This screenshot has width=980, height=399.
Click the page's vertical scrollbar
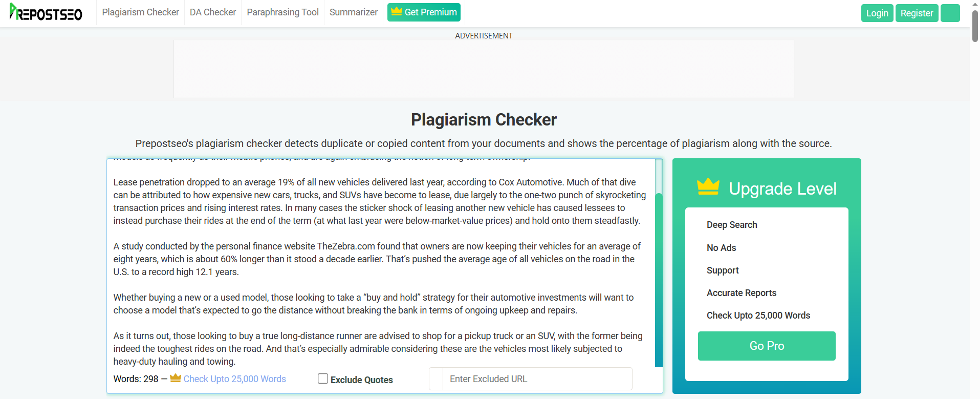tap(975, 26)
